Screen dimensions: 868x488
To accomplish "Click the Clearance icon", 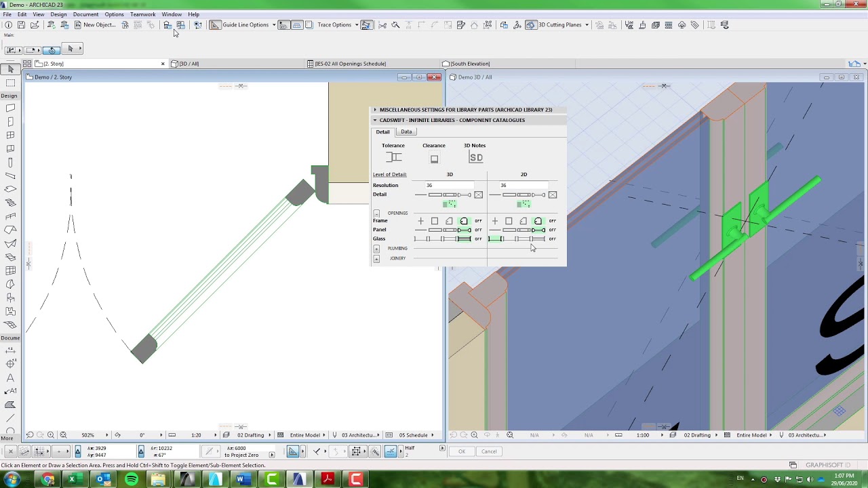I will click(x=434, y=159).
